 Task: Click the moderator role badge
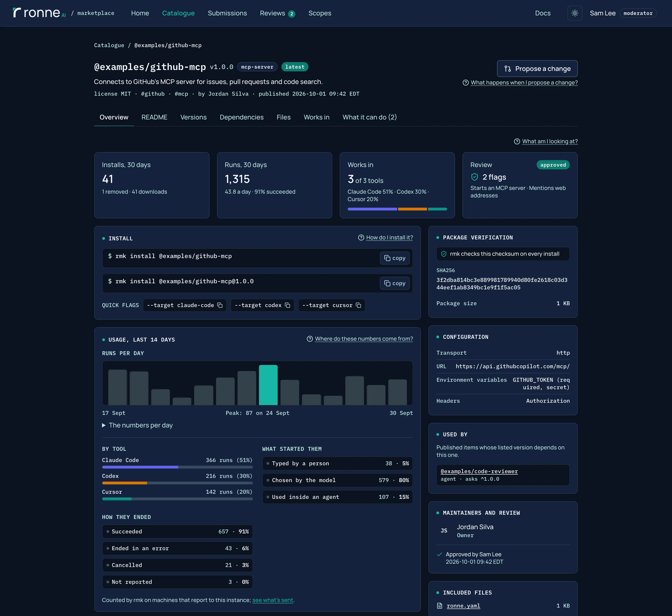pyautogui.click(x=638, y=13)
